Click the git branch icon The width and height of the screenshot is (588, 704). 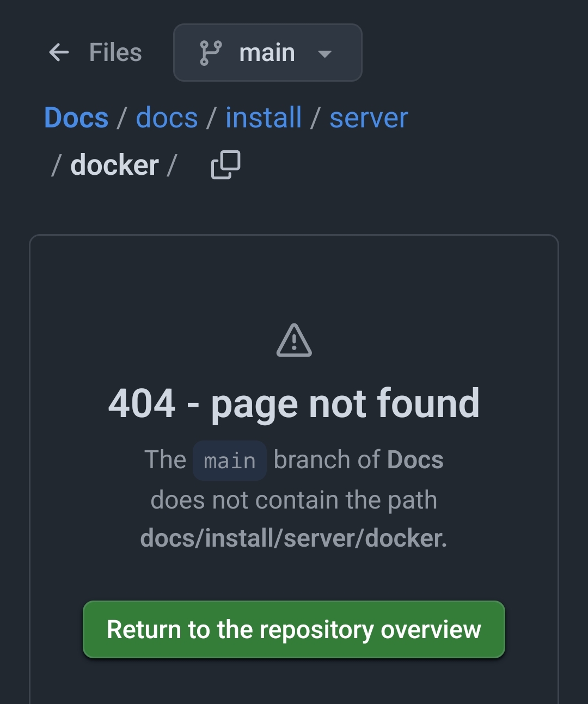tap(211, 53)
